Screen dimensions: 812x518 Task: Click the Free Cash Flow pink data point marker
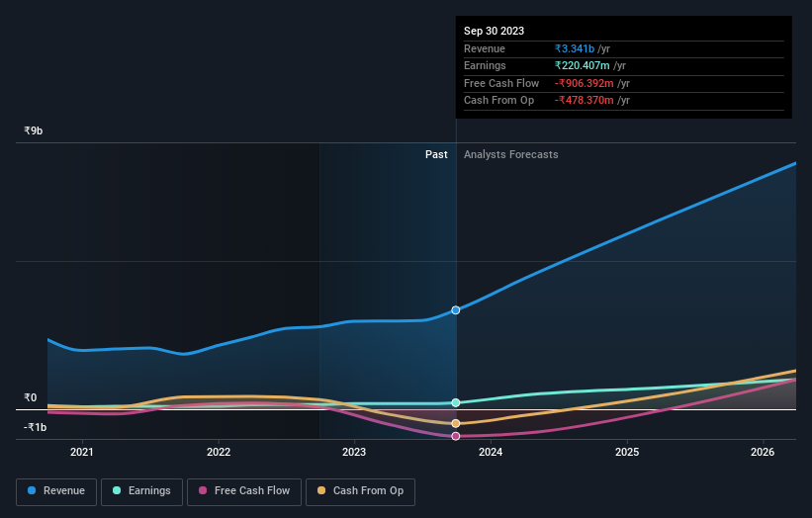(x=456, y=436)
